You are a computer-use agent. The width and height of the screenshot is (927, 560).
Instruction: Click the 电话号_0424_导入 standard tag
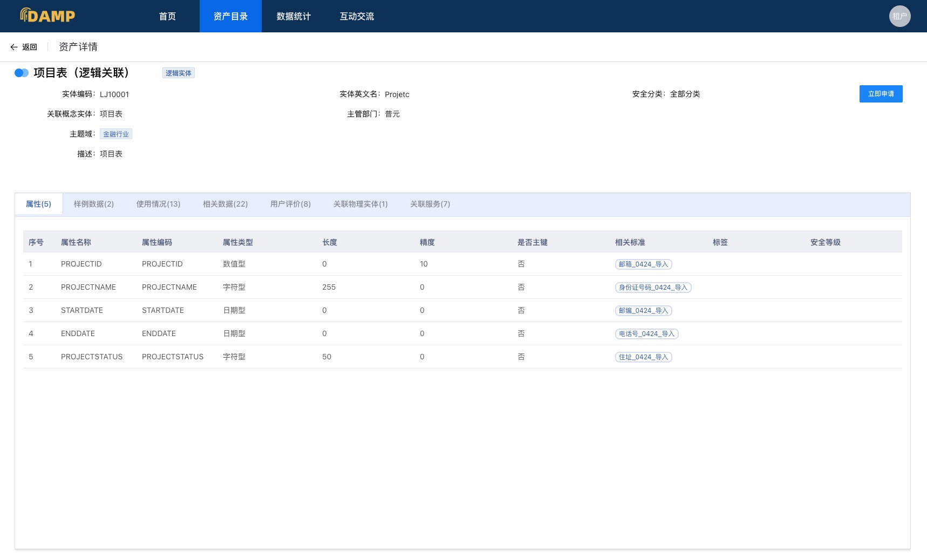pyautogui.click(x=646, y=334)
